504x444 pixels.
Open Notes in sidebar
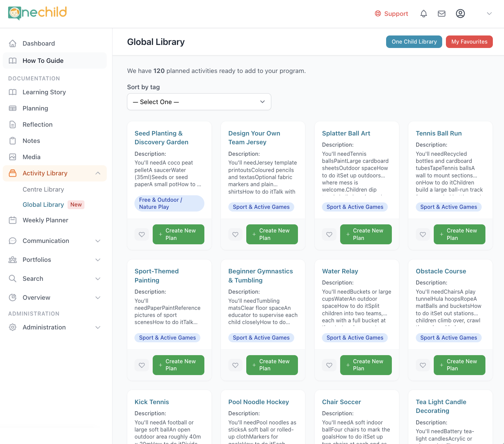click(x=55, y=141)
